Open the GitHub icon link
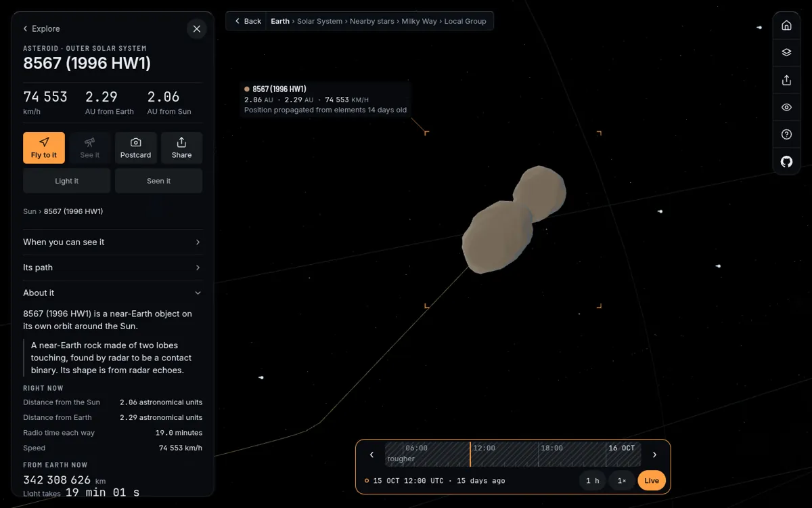The image size is (812, 508). (786, 161)
